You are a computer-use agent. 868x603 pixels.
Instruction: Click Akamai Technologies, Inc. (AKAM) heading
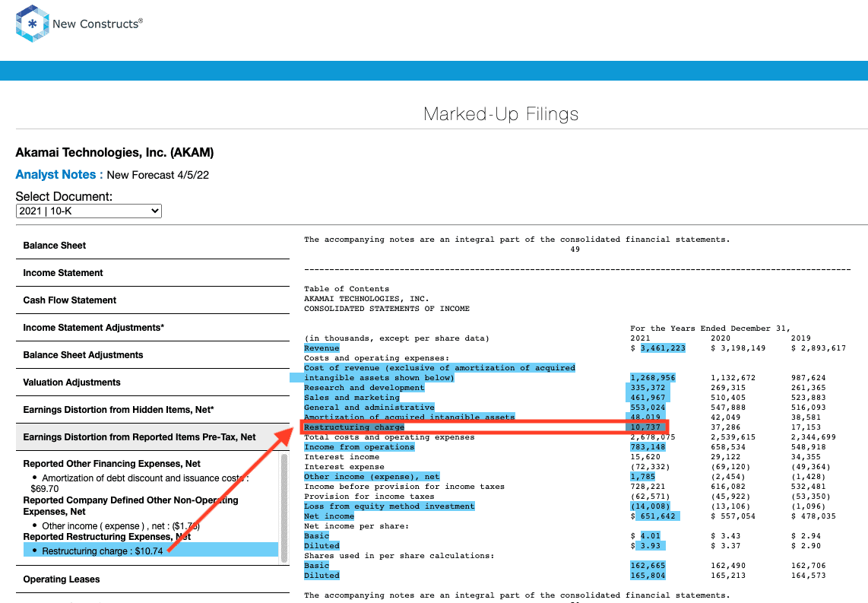click(x=115, y=152)
